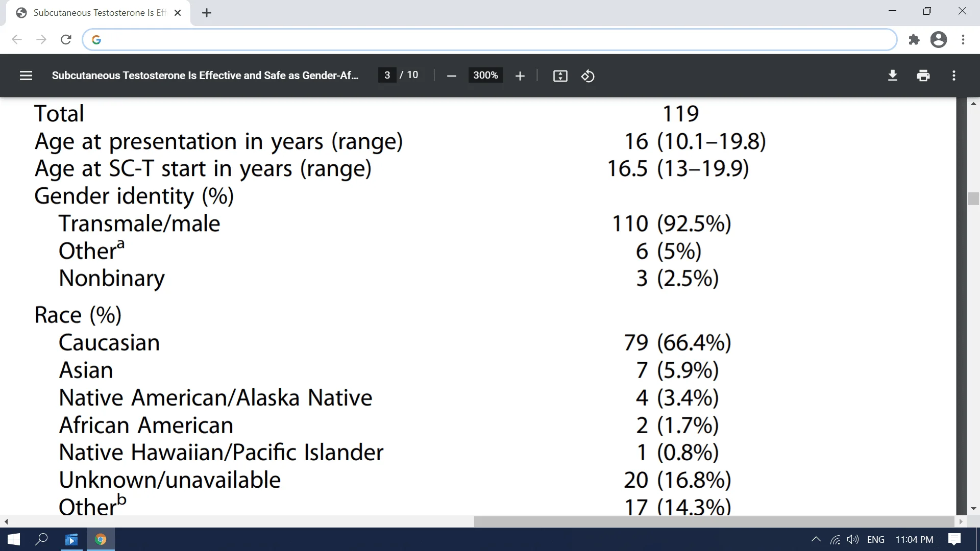Select the current page number input field
The width and height of the screenshot is (980, 551).
tap(388, 76)
